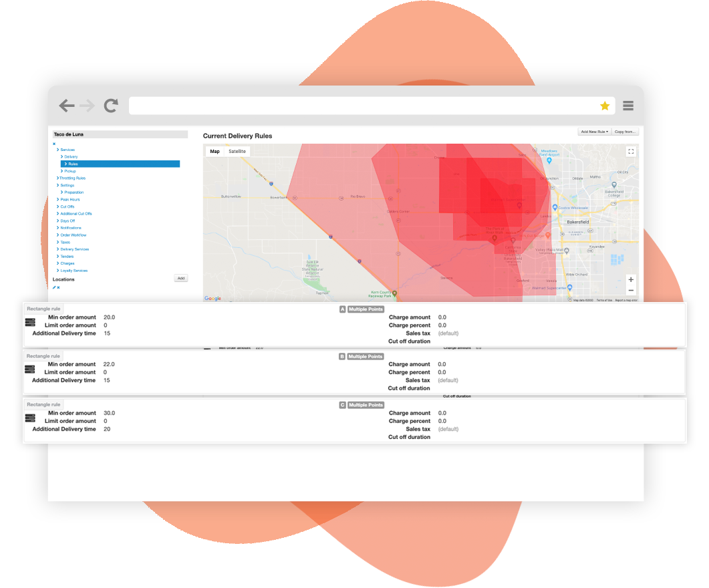
Task: Click the pencil edit icon under Locations
Action: 54,287
